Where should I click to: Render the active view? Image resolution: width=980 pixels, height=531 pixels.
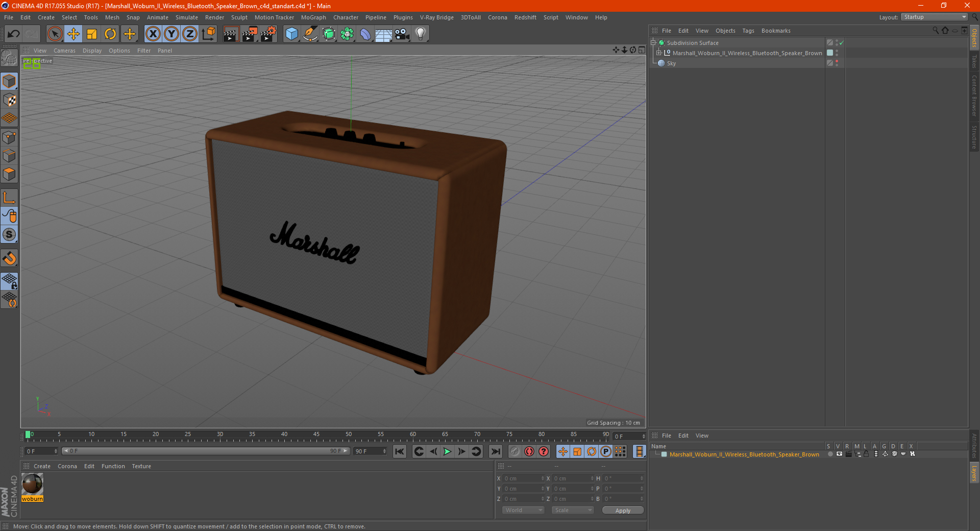[231, 34]
